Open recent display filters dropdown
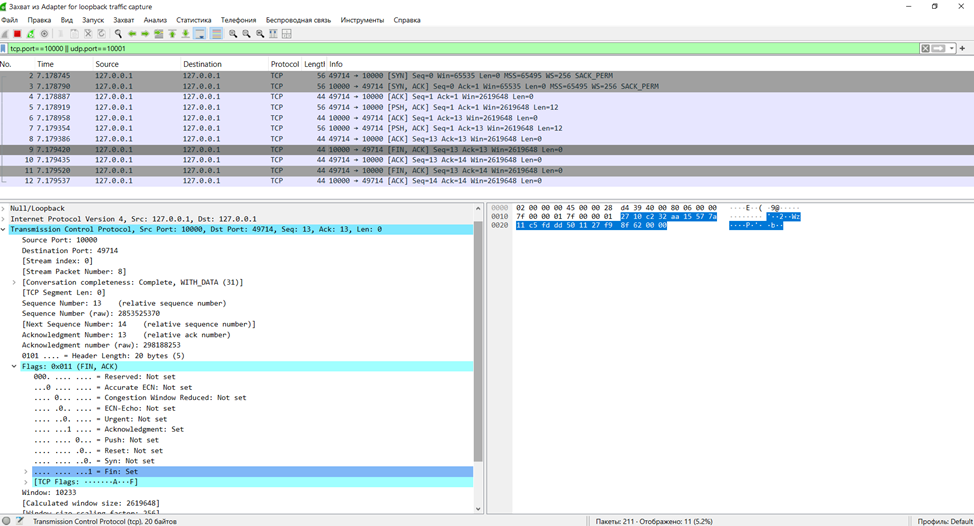This screenshot has width=974, height=526. coord(952,48)
